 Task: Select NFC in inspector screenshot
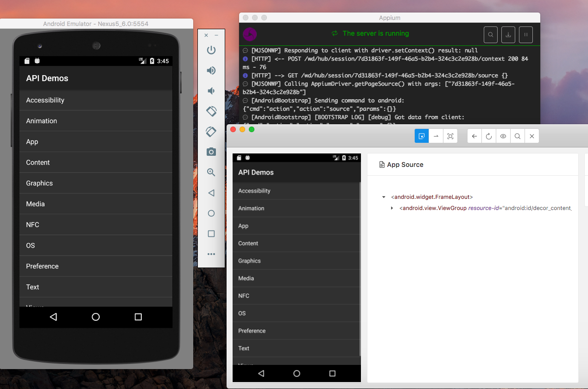click(296, 296)
